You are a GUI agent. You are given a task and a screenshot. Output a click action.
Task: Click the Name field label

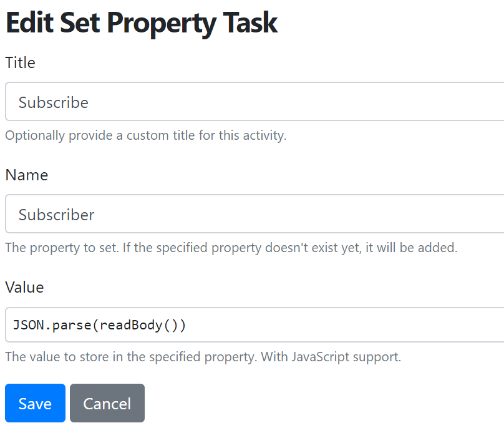(x=26, y=175)
